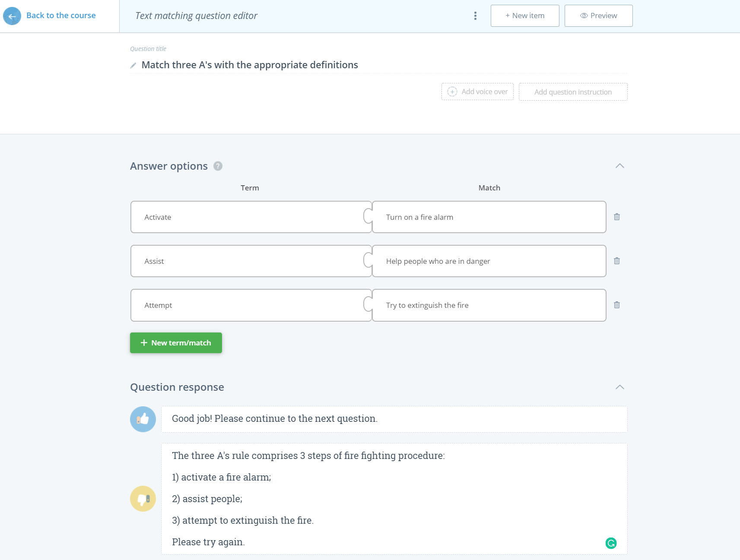Click Add voice over
740x560 pixels.
click(477, 92)
